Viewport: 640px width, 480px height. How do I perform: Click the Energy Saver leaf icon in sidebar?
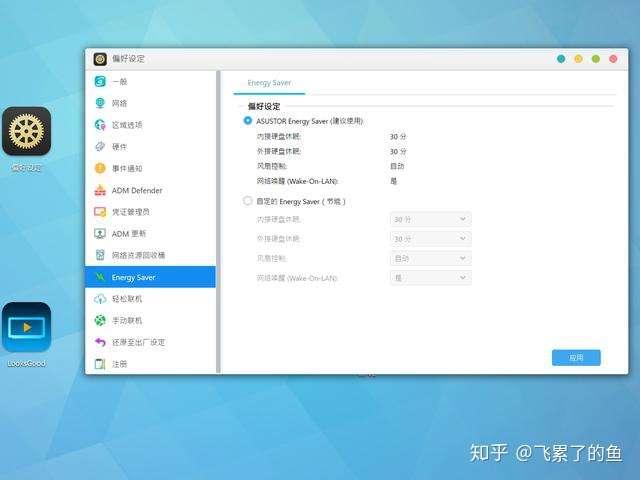(x=100, y=277)
